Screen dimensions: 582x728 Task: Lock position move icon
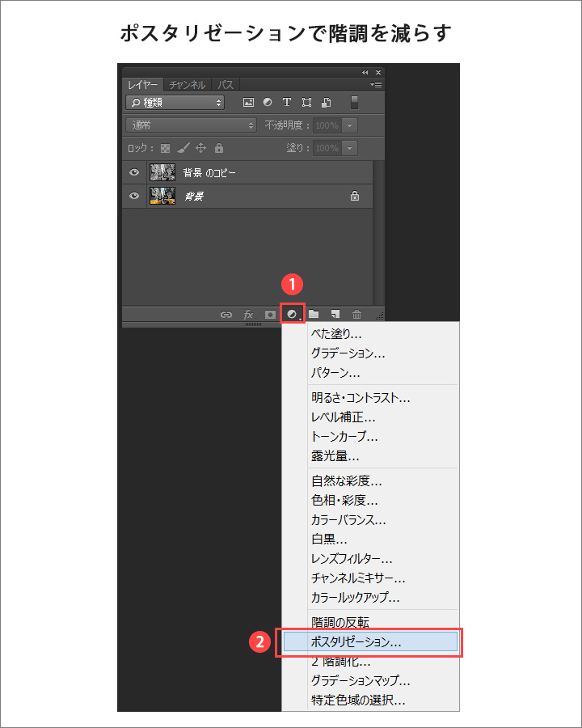pyautogui.click(x=200, y=148)
